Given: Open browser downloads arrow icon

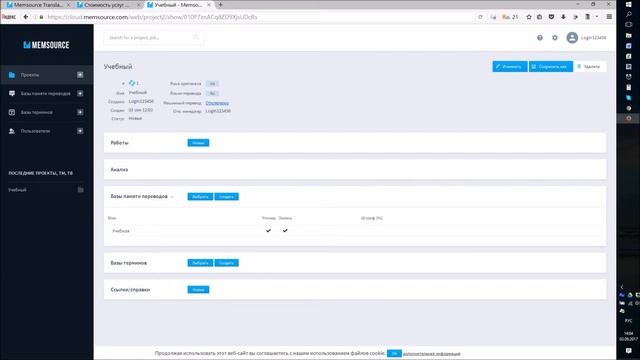Looking at the screenshot, I should [x=563, y=17].
